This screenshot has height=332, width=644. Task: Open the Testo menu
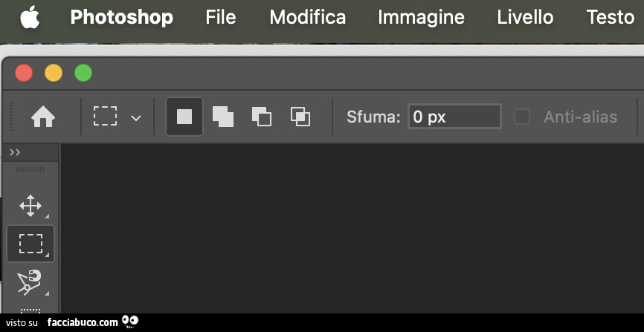(610, 17)
